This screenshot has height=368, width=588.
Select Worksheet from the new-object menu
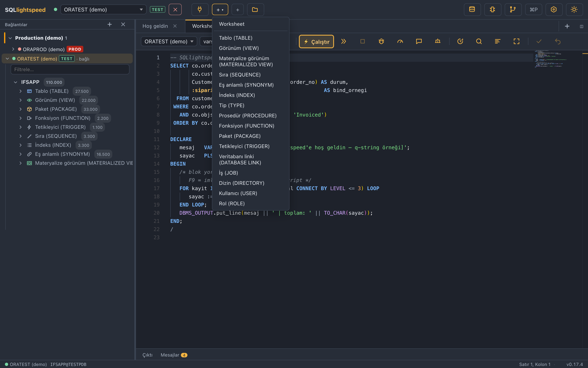coord(251,24)
